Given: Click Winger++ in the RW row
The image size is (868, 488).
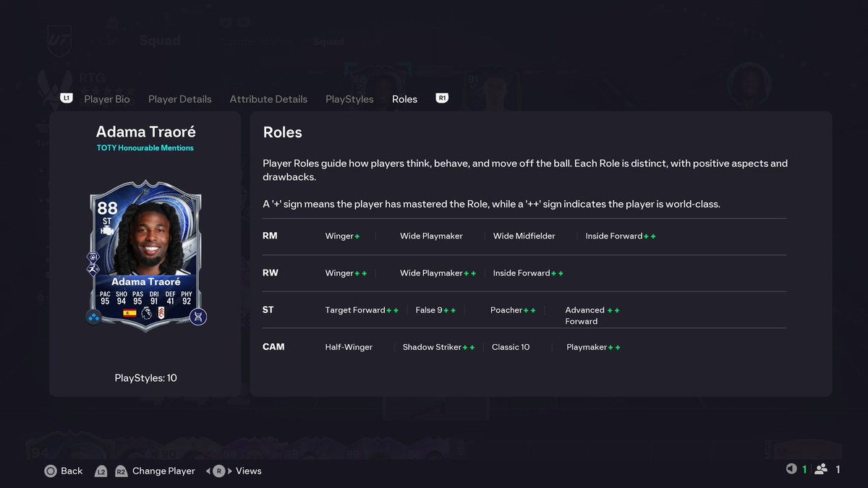Looking at the screenshot, I should click(x=346, y=273).
